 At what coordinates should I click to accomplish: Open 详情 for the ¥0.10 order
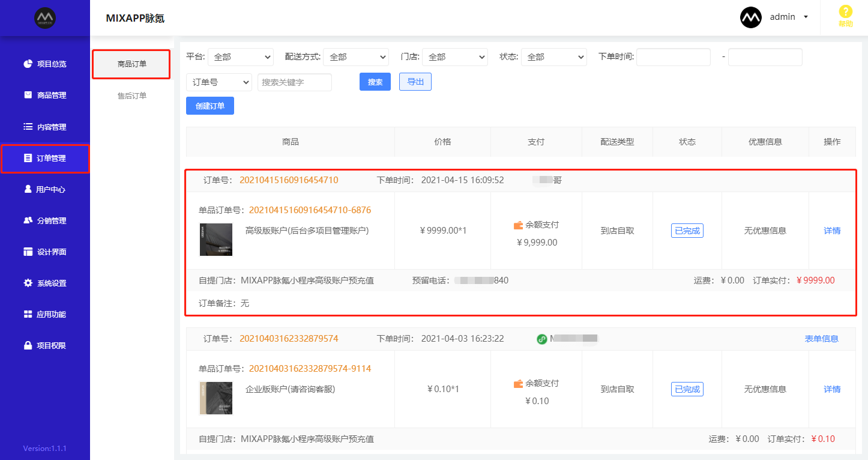pyautogui.click(x=832, y=389)
